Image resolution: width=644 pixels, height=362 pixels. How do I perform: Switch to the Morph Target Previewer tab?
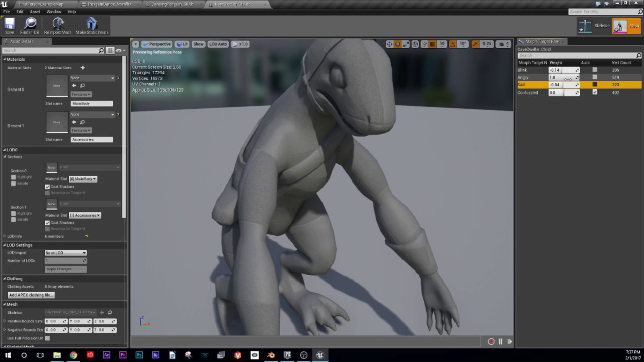541,41
